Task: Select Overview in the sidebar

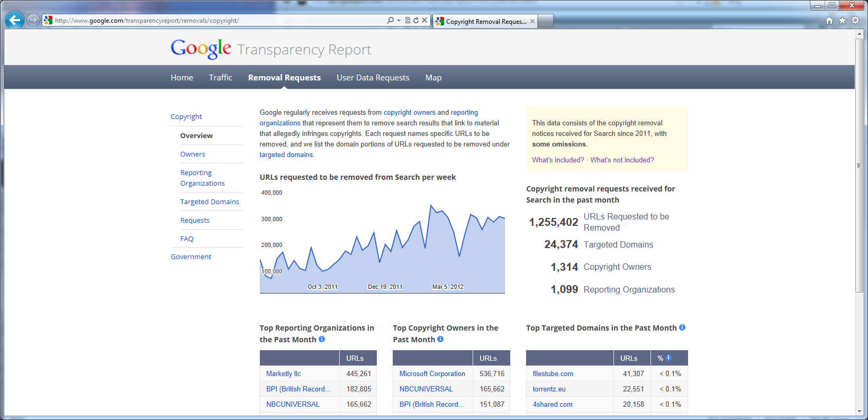Action: tap(196, 135)
